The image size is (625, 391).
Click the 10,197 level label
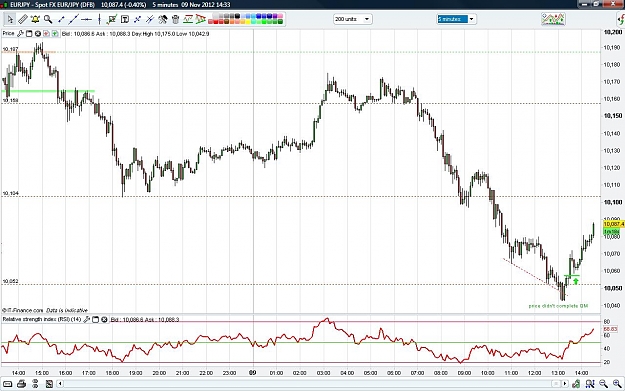pyautogui.click(x=10, y=49)
